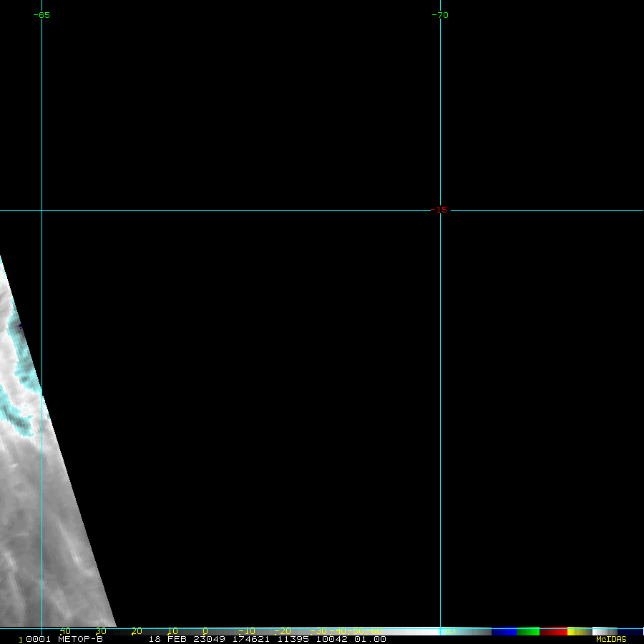This screenshot has height=644, width=644.
Task: Click the McIDAS label in bottom corner
Action: point(611,639)
